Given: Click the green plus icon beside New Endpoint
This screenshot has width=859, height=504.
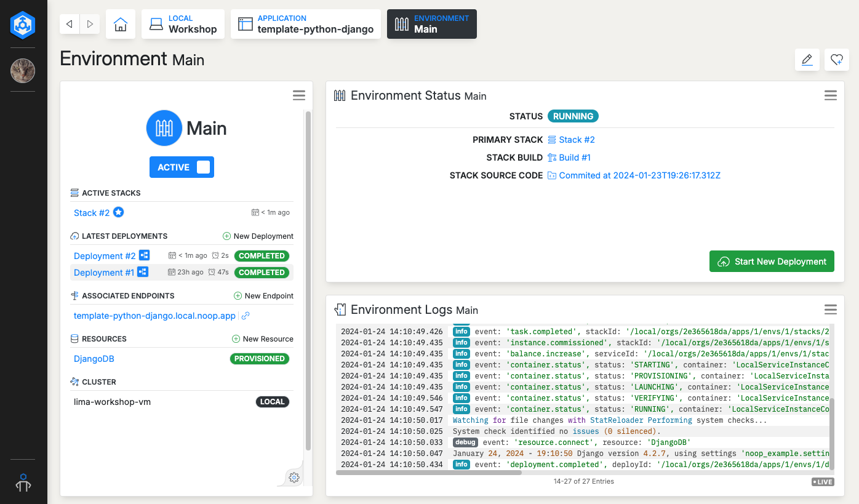Looking at the screenshot, I should [x=237, y=295].
